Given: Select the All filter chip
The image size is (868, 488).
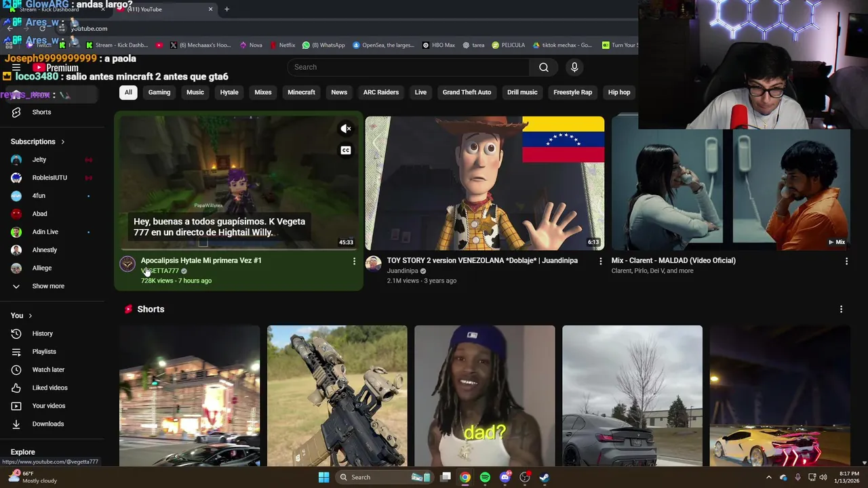Looking at the screenshot, I should [128, 92].
